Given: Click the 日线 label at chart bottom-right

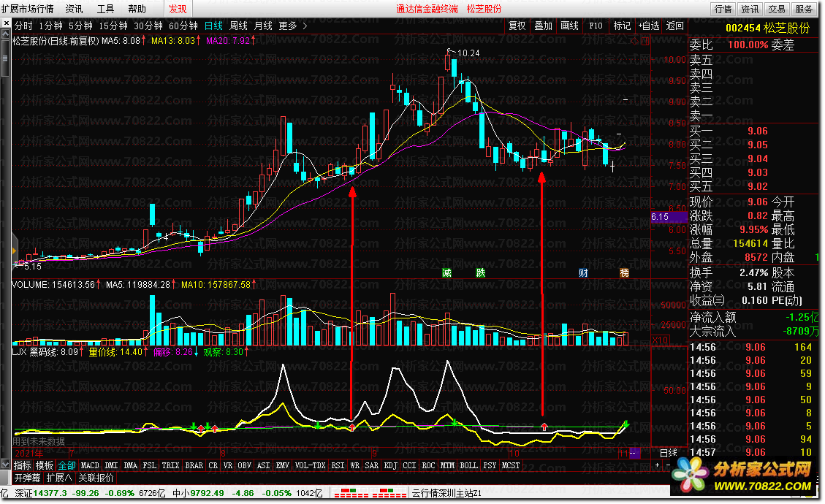Looking at the screenshot, I should click(668, 453).
